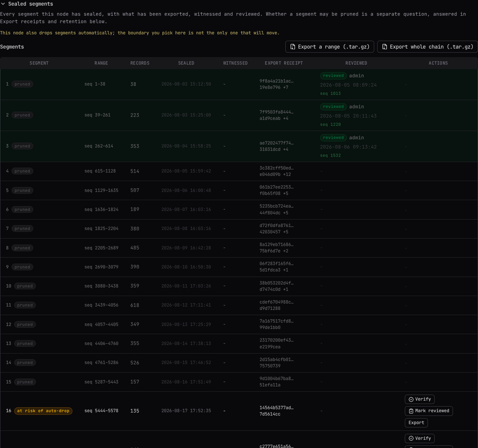Click reviewed timestamp 2026-08-05 08:09:24

[x=348, y=85]
